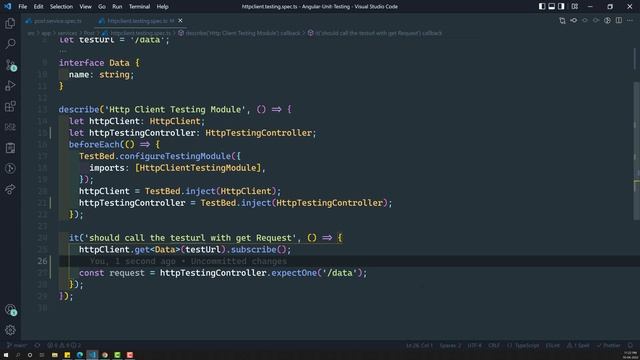Click the UTF-8 encoding status item

click(x=475, y=345)
